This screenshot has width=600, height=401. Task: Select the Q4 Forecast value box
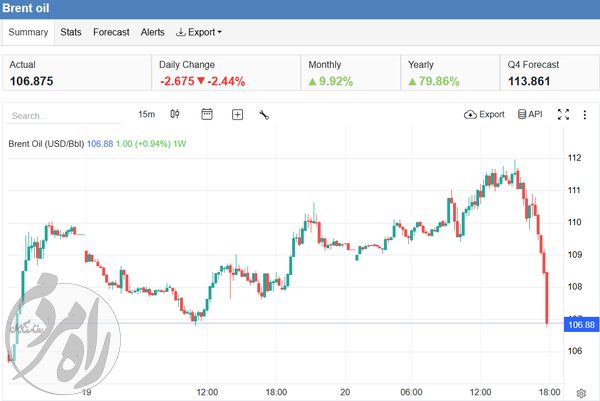[x=549, y=73]
